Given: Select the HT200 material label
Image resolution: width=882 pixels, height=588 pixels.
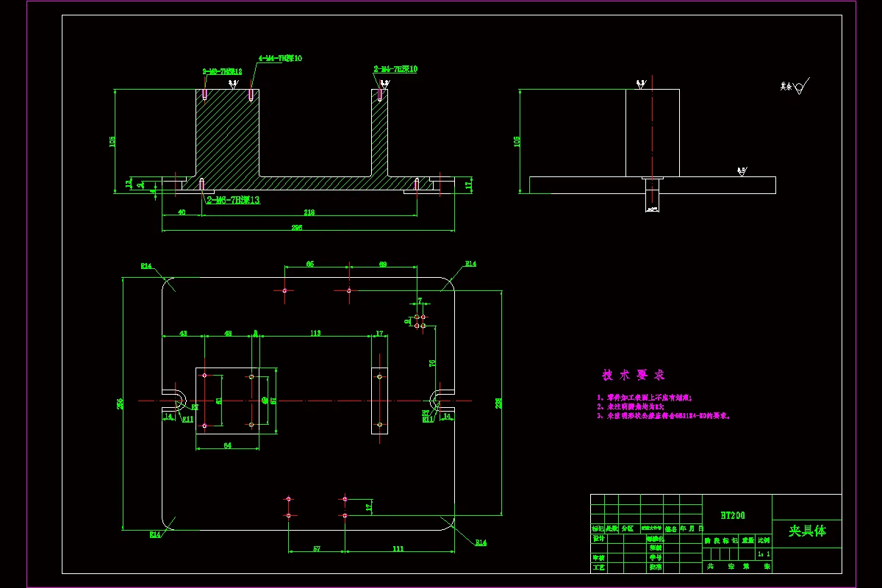Looking at the screenshot, I should (733, 515).
